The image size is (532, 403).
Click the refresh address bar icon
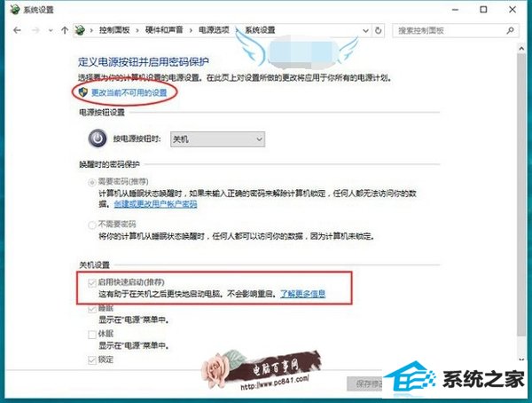(378, 30)
